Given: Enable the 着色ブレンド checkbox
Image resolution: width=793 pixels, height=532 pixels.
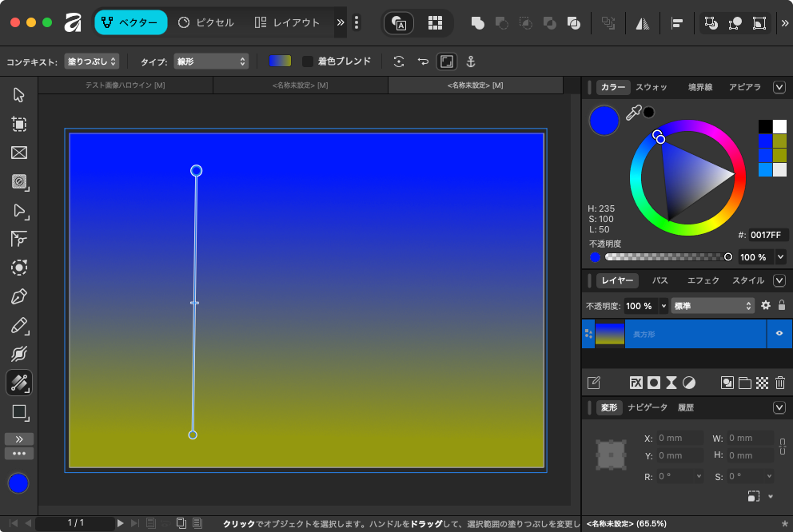Looking at the screenshot, I should pyautogui.click(x=308, y=62).
